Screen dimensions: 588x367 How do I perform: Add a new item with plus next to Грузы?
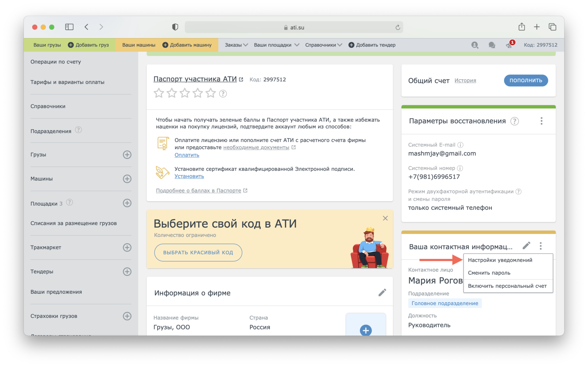(127, 154)
